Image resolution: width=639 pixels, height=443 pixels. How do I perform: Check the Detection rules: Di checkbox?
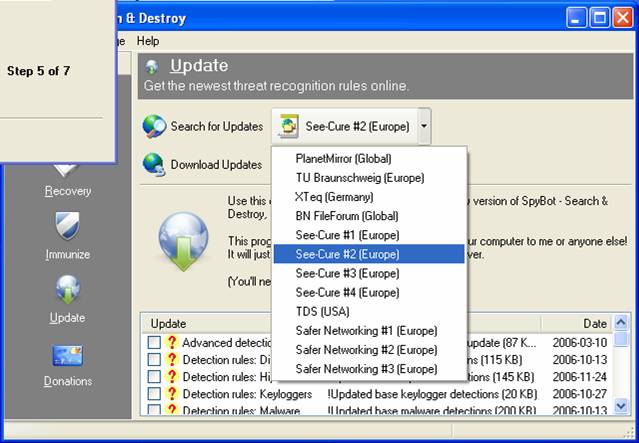[154, 360]
